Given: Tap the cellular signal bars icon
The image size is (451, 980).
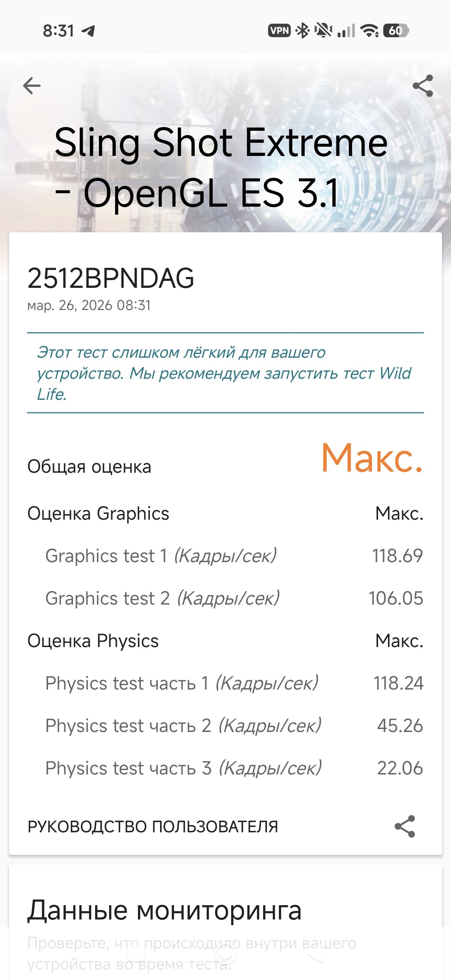Looking at the screenshot, I should [346, 30].
